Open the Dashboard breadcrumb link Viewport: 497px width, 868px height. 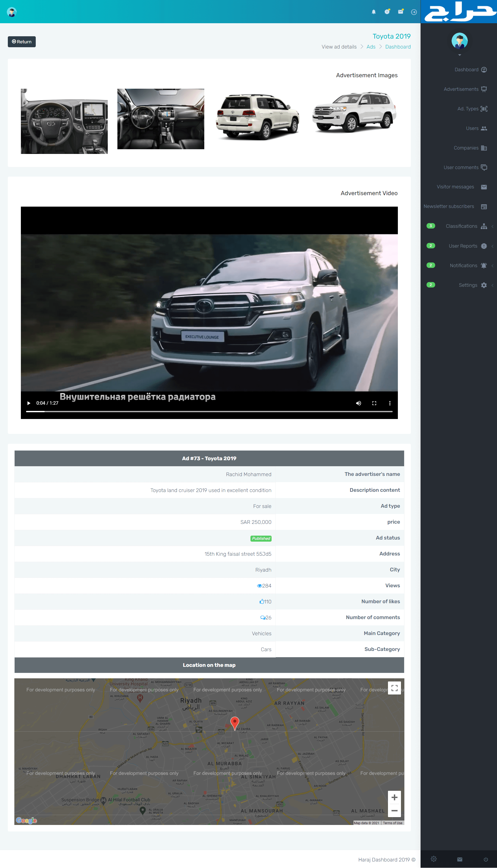[398, 47]
